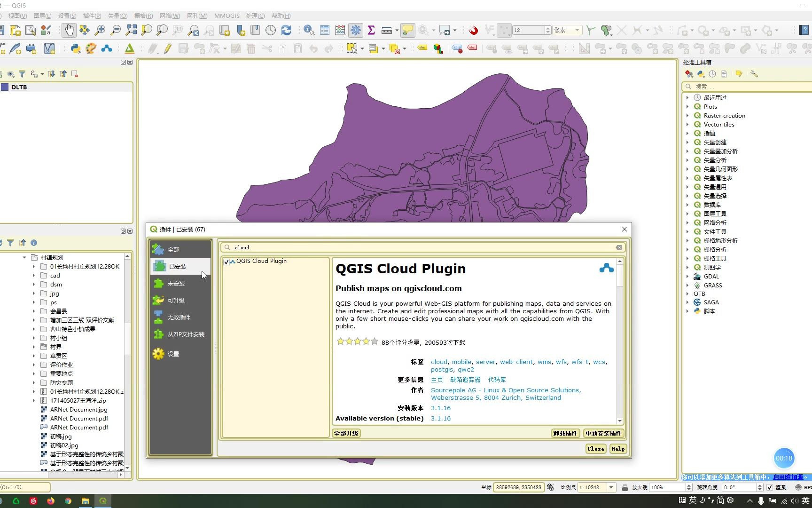Toggle the Processing Toolbox gear icon
Viewport: 812px width, 508px height.
pos(356,31)
